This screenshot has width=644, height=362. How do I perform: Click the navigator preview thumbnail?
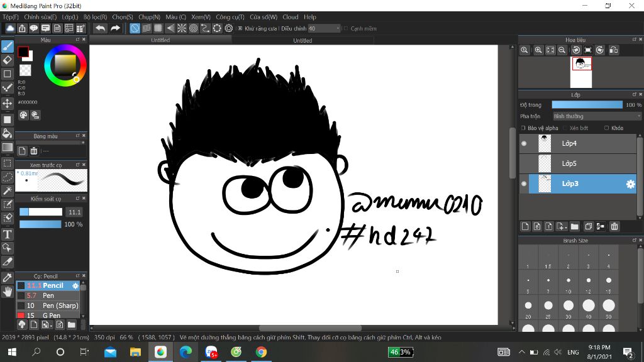coord(581,73)
